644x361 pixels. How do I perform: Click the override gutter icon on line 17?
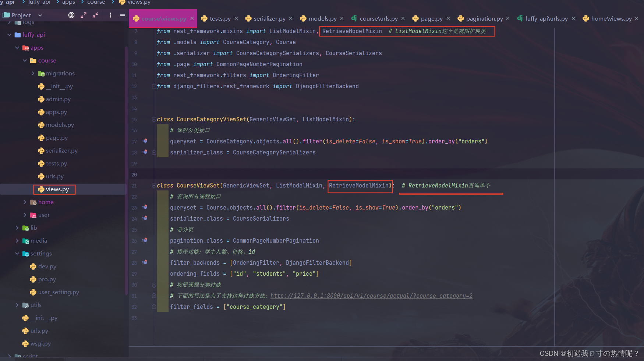pos(145,141)
